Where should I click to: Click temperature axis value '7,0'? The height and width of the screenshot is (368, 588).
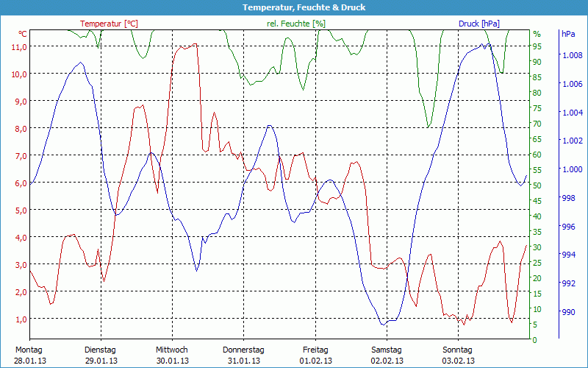coord(21,156)
